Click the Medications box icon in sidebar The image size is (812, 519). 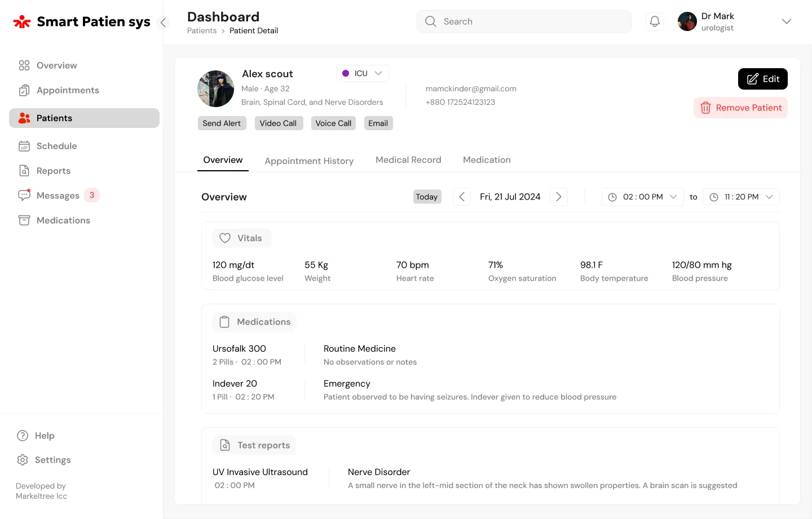(x=24, y=220)
